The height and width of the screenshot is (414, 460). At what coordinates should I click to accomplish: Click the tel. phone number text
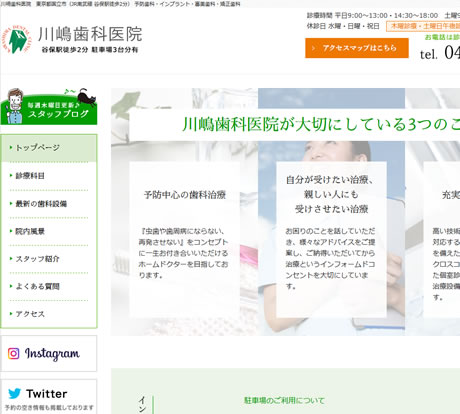(x=440, y=53)
